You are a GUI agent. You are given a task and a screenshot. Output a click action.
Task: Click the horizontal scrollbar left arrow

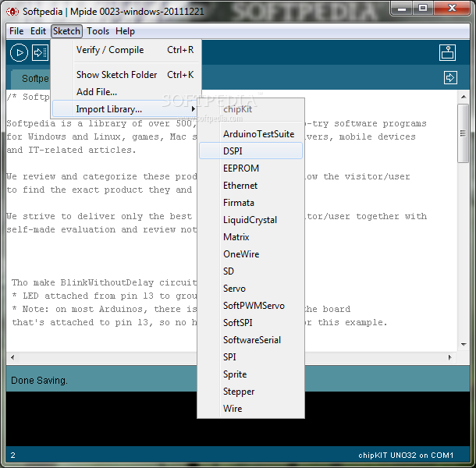(x=12, y=357)
